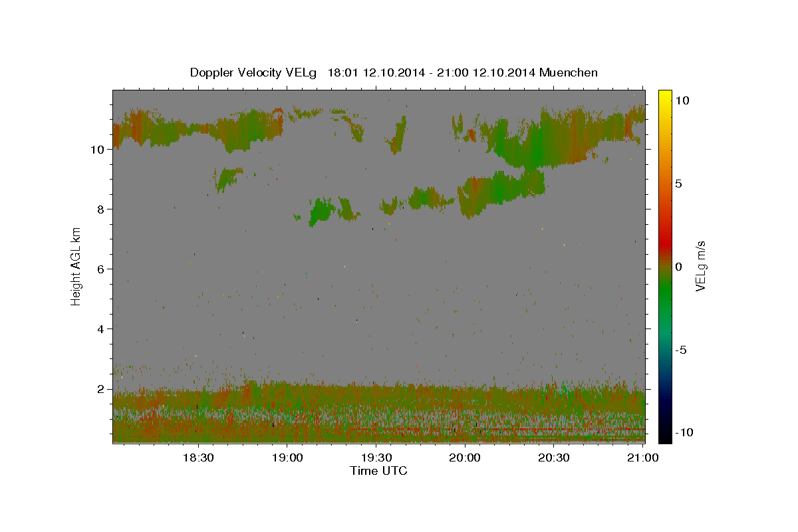798x532 pixels.
Task: Click the colorbar label '0'
Action: [x=678, y=267]
